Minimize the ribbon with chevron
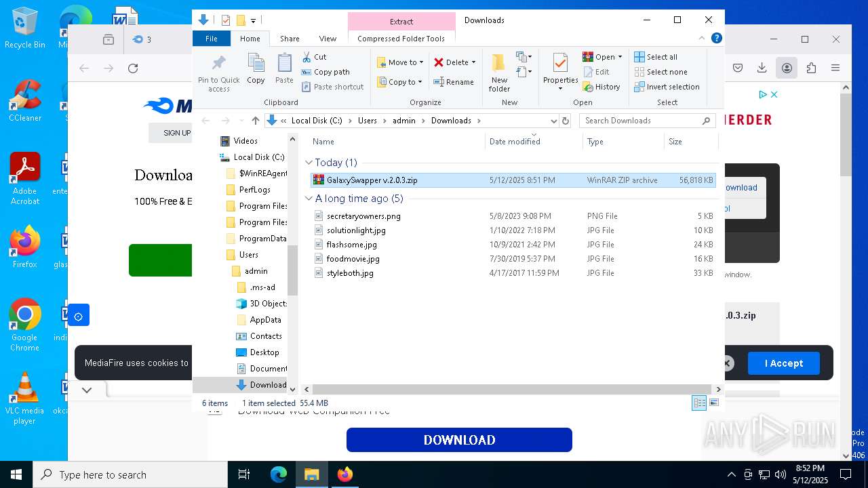The height and width of the screenshot is (488, 868). [702, 39]
